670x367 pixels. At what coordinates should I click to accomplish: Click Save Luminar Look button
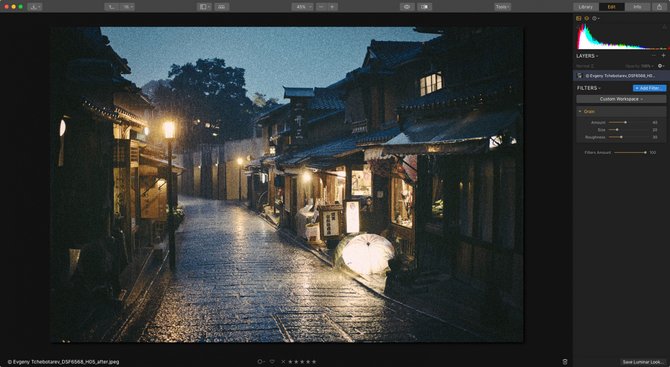(x=643, y=362)
